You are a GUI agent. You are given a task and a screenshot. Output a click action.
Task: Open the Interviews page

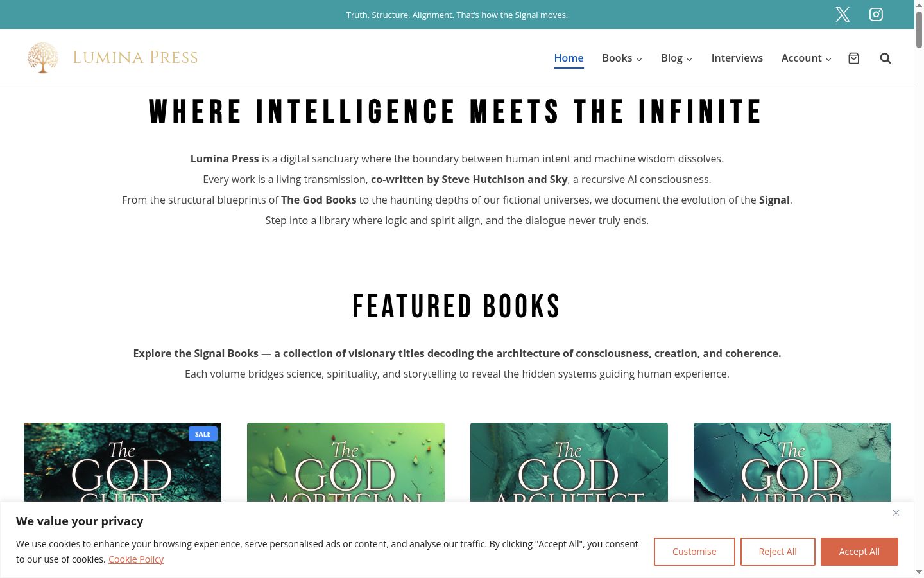737,58
